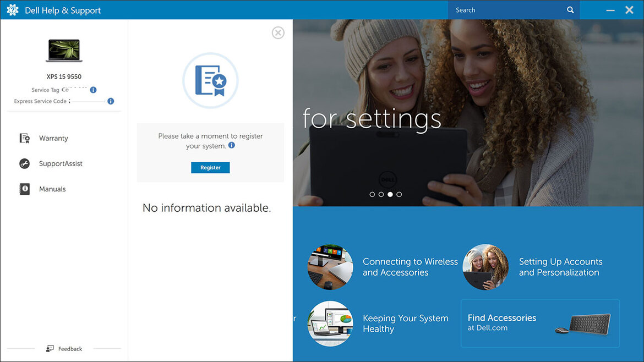Click the Register button

pyautogui.click(x=210, y=167)
